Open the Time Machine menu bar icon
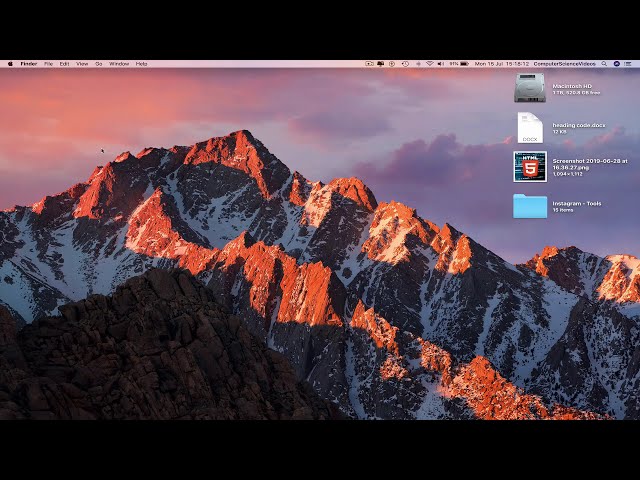Image resolution: width=640 pixels, height=480 pixels. pos(405,64)
